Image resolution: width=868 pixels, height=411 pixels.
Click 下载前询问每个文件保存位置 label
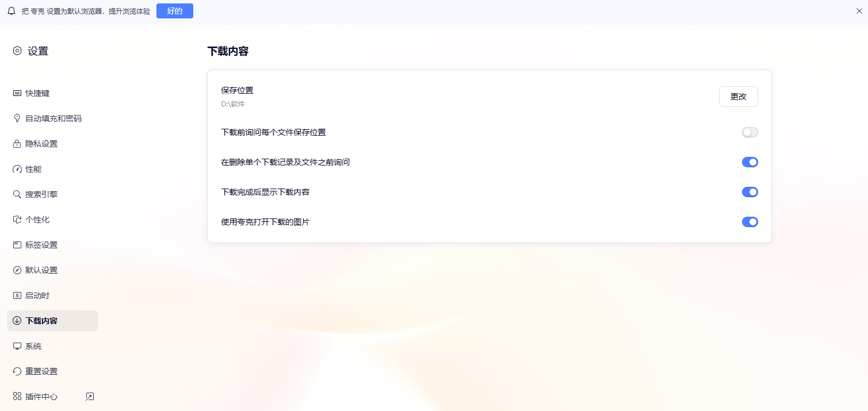[x=273, y=132]
